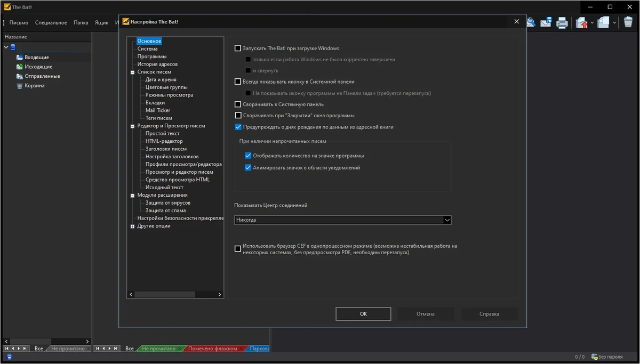The width and height of the screenshot is (640, 364).
Task: Close the Настройка The Bat! dialog
Action: click(x=516, y=22)
